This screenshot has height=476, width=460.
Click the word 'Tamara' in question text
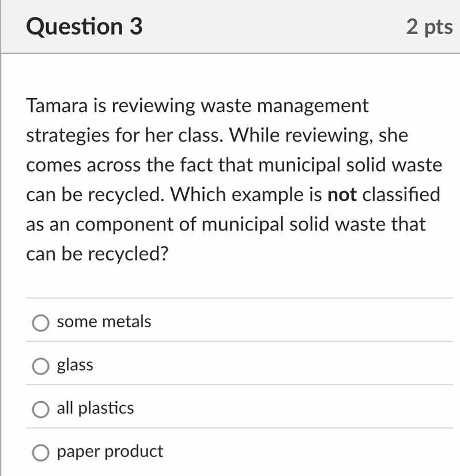pyautogui.click(x=54, y=105)
